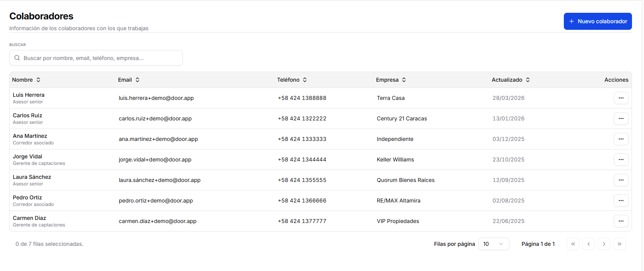Viewport: 644px width, 271px height.
Task: Click the Página 1 de 1 label
Action: point(538,244)
